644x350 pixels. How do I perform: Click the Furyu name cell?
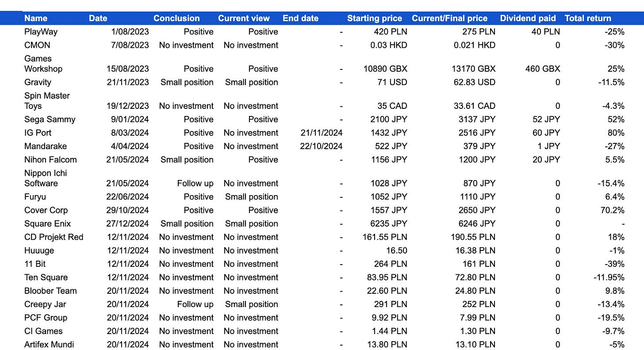[x=35, y=197]
